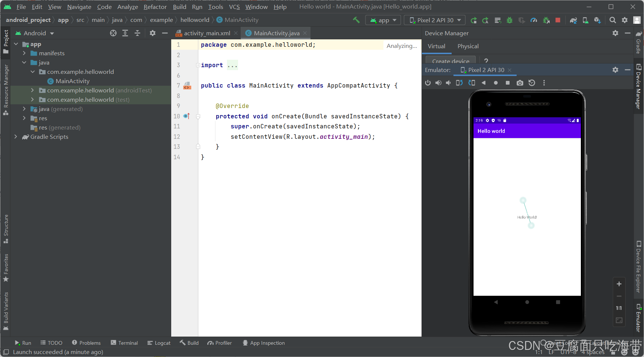Unfold the collapsed import statements

point(198,65)
